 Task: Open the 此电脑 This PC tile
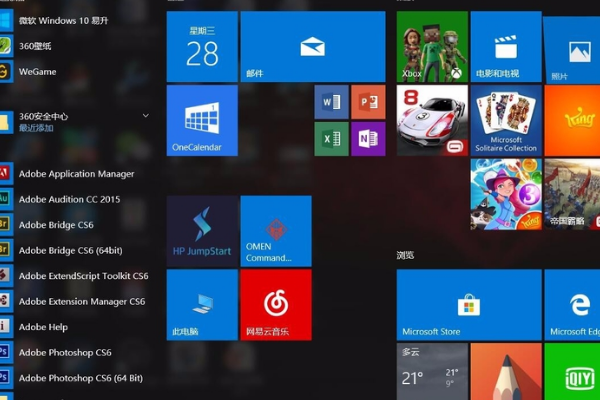pos(202,304)
